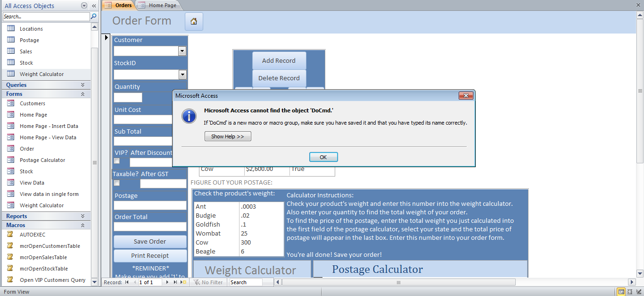Viewport: 644px width, 296px height.
Task: Open the View data in single form
Action: click(45, 194)
